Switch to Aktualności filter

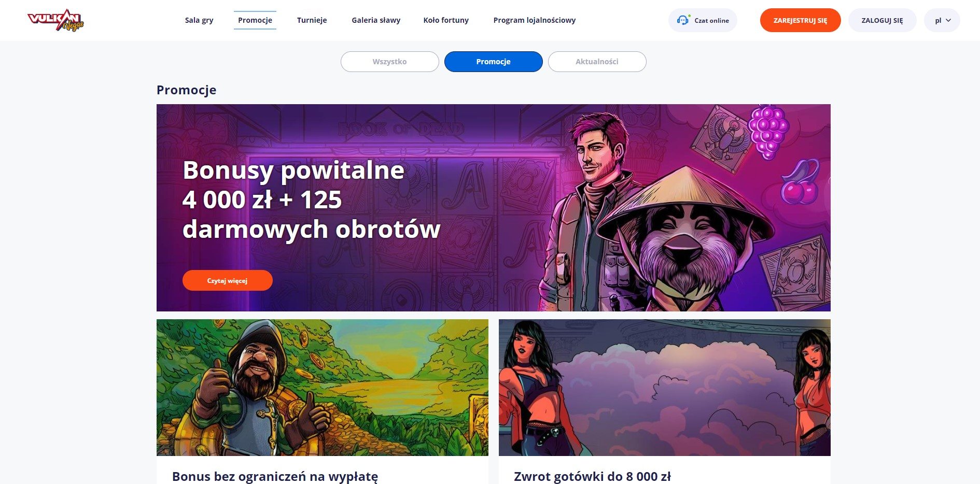tap(597, 62)
